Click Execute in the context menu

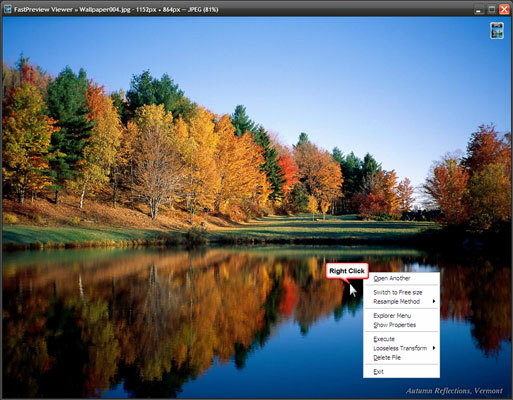tap(384, 339)
